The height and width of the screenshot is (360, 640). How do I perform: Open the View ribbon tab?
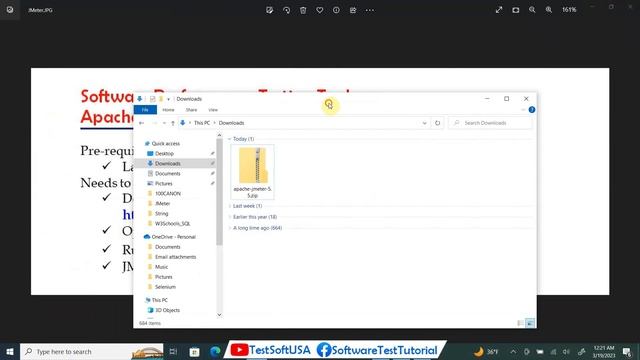pyautogui.click(x=213, y=110)
